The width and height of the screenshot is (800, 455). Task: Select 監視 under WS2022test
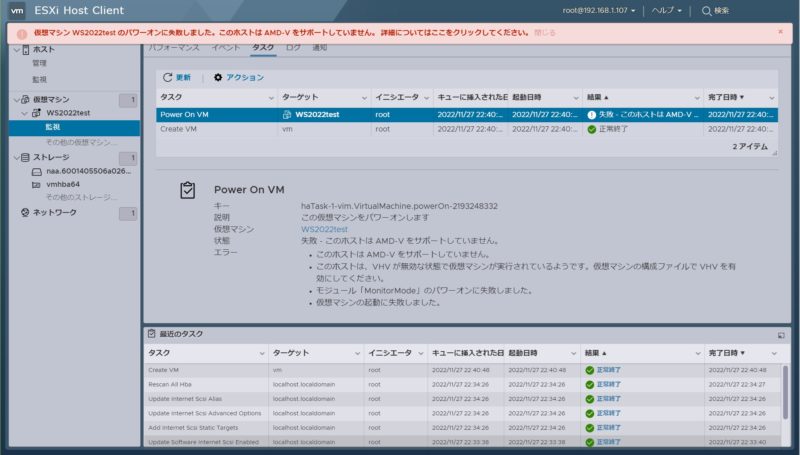(x=74, y=128)
